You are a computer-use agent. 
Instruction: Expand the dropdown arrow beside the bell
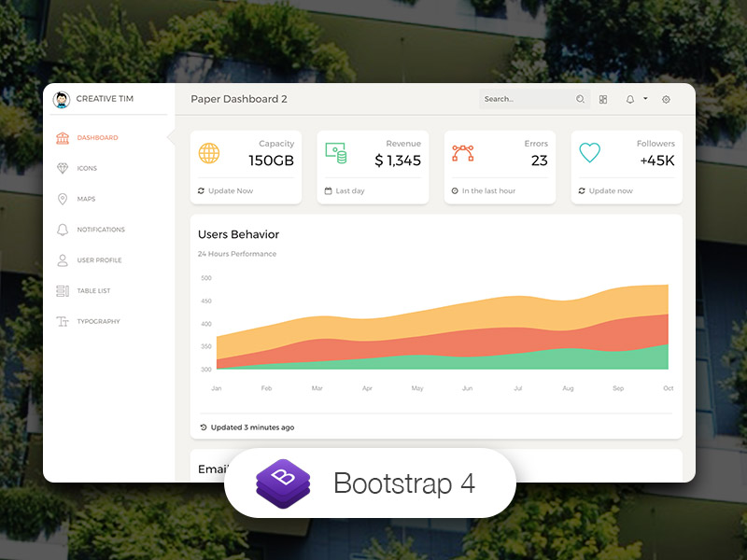[644, 99]
